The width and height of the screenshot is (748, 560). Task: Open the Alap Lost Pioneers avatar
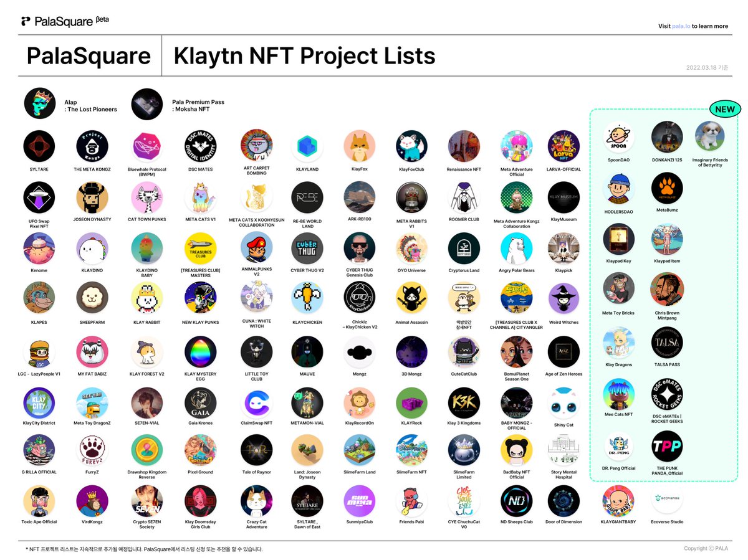[x=41, y=103]
